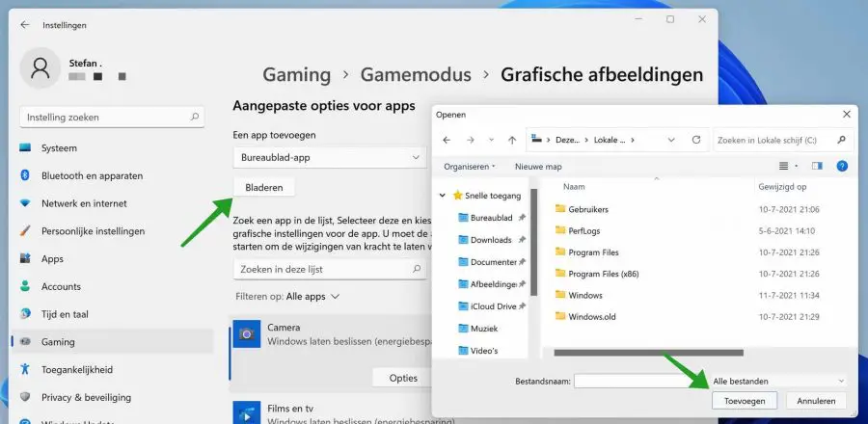
Task: Click Opties for the Camera app
Action: point(403,378)
